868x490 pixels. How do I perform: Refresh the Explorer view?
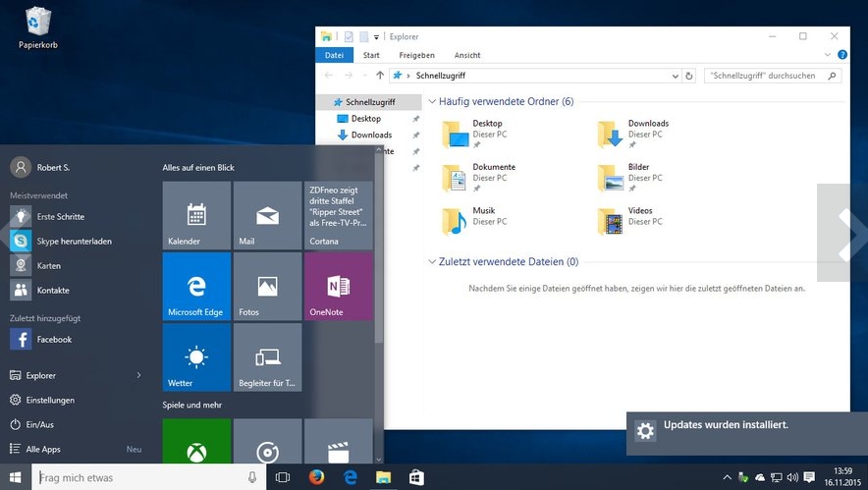coord(689,76)
